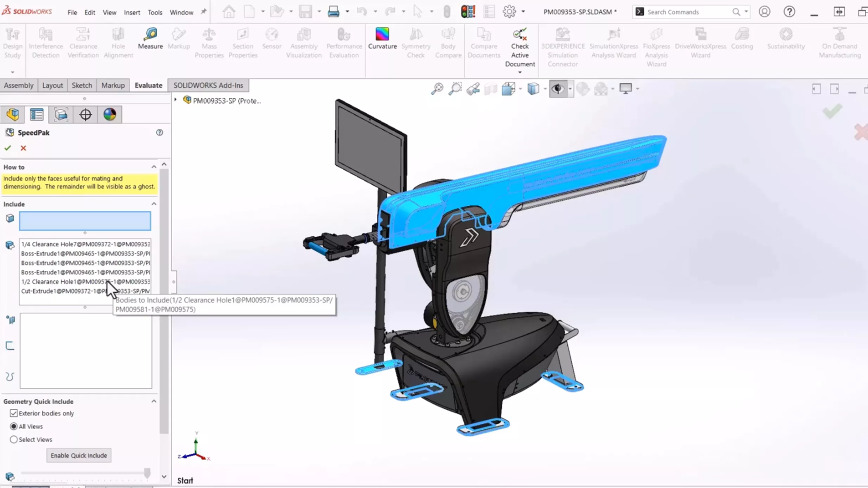The width and height of the screenshot is (868, 488).
Task: Open the FeatureManager design tree tab
Action: point(13,114)
